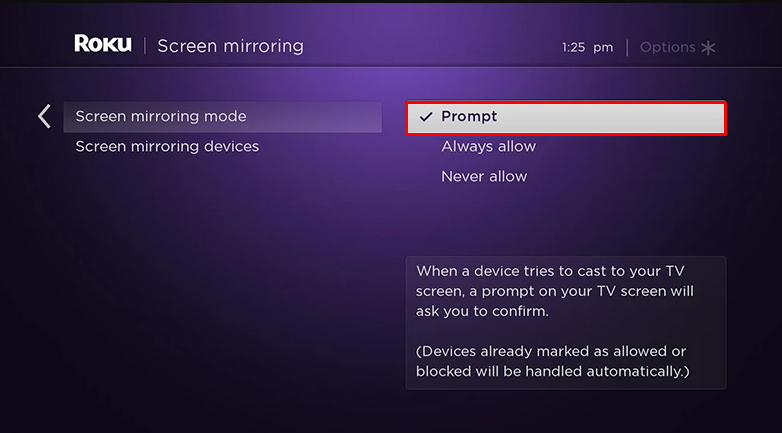This screenshot has height=433, width=782.
Task: Open Screen mirroring devices
Action: tap(167, 147)
